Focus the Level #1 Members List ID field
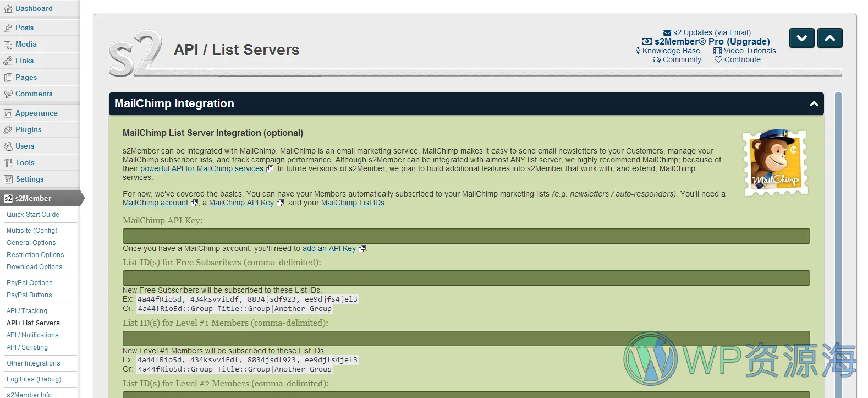The width and height of the screenshot is (868, 398). pos(466,339)
